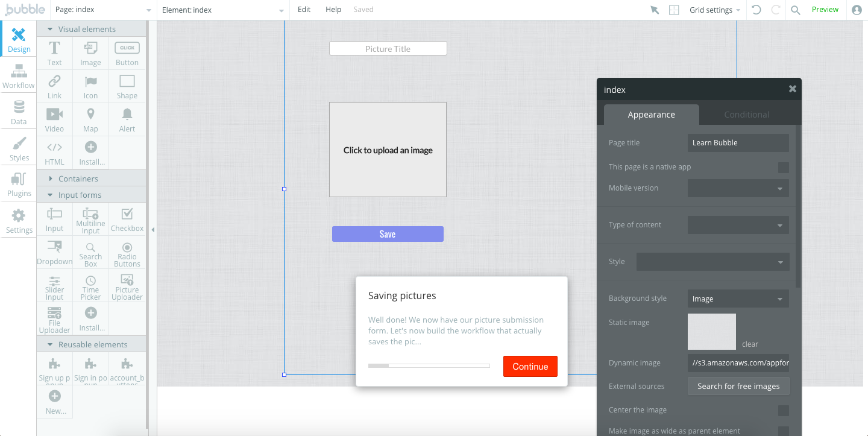Viewport: 868px width, 436px height.
Task: Open the Data section icon
Action: [19, 112]
